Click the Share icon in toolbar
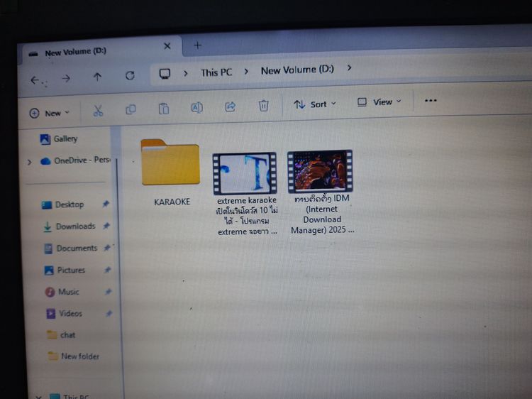 pyautogui.click(x=231, y=106)
